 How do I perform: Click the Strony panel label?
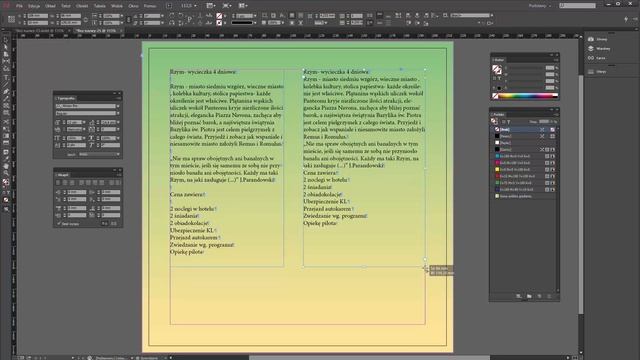(x=602, y=39)
